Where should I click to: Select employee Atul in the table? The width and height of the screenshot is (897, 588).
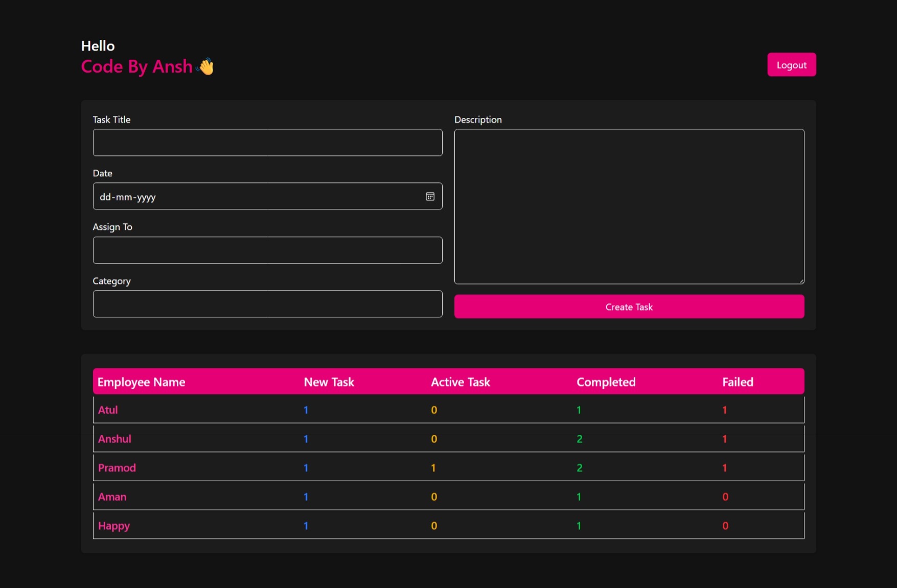pos(108,410)
